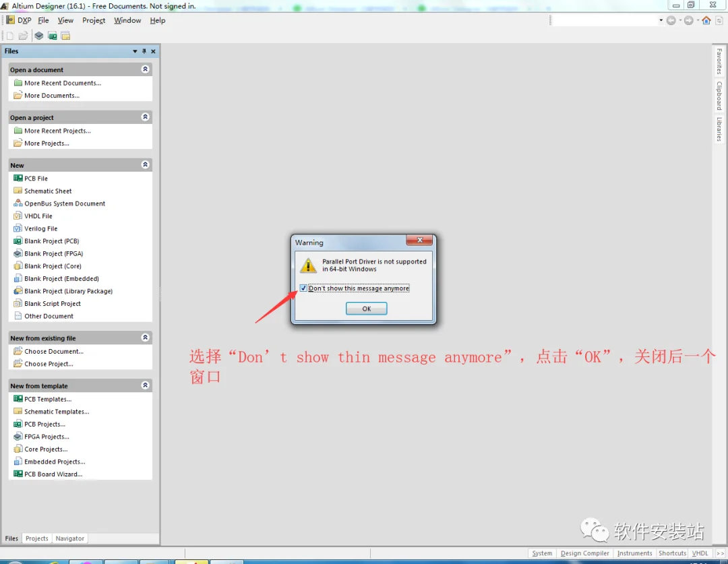Click the Shortcuts status bar button

(x=672, y=553)
